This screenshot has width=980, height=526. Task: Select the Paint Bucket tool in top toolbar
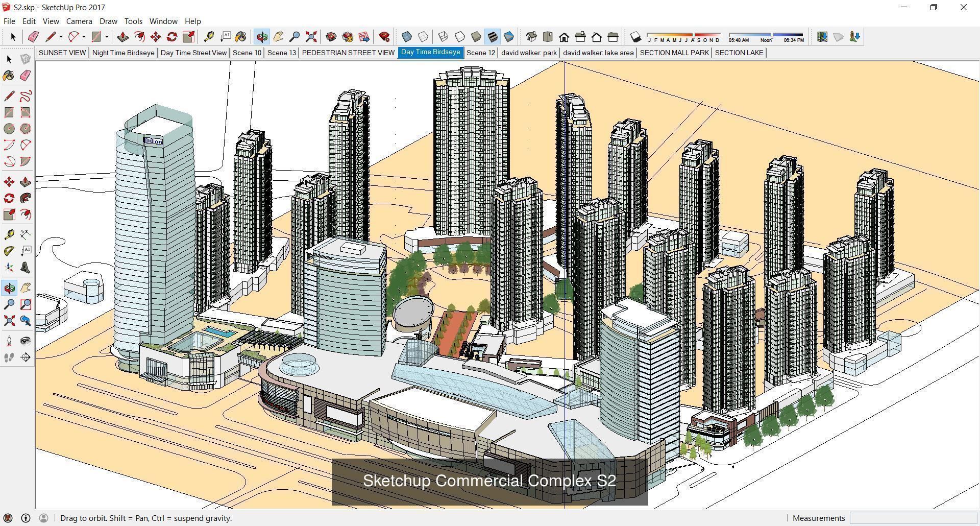[241, 37]
